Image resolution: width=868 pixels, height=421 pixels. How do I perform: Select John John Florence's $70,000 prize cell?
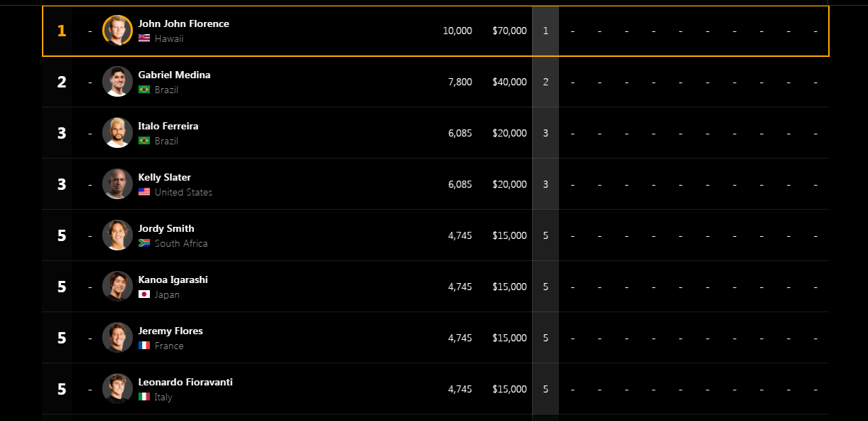509,31
